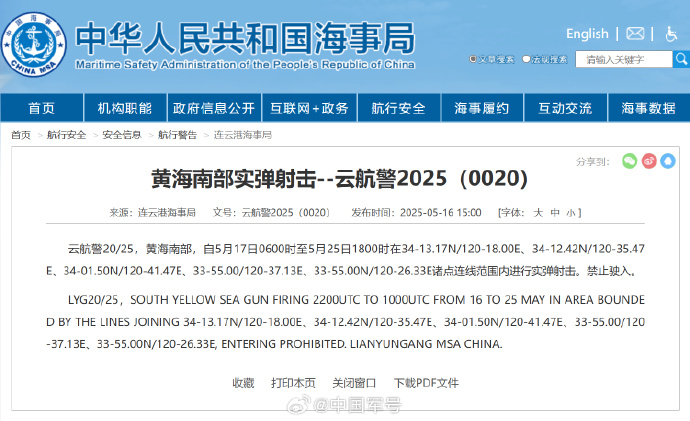This screenshot has height=421, width=690.
Task: Open accessibility wheelchair icon
Action: pyautogui.click(x=671, y=34)
